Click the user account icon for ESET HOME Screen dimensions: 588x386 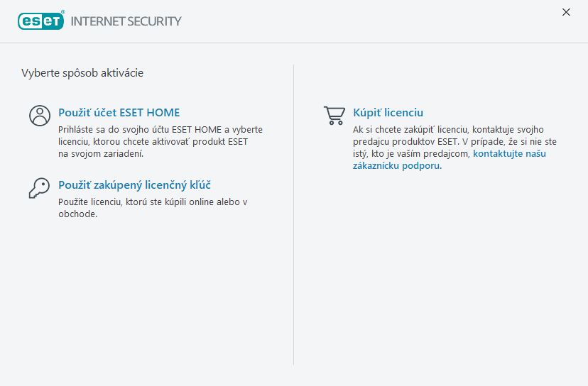40,116
